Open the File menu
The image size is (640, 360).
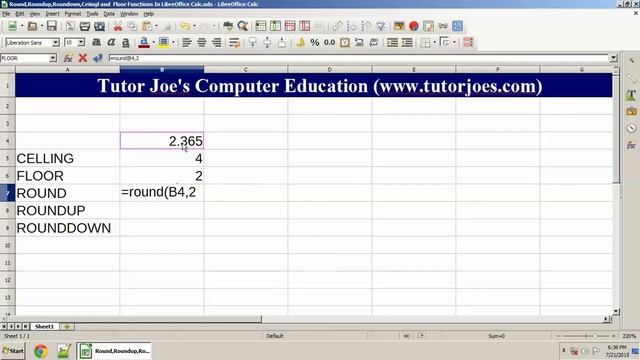click(x=6, y=13)
